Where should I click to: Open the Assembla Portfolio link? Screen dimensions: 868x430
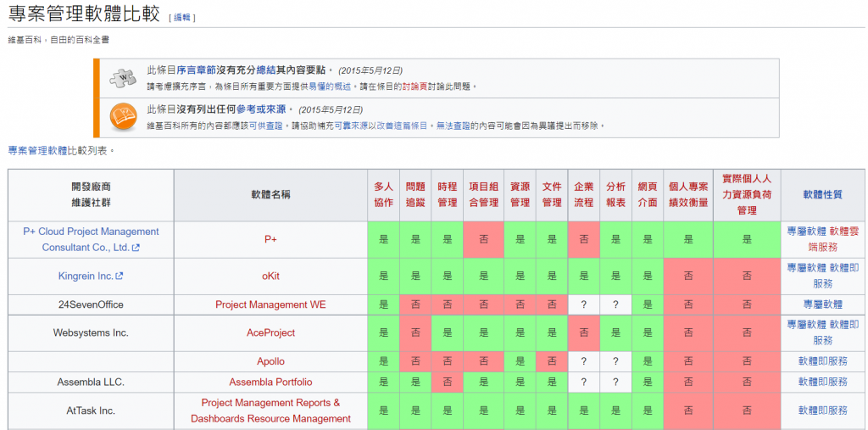[270, 383]
